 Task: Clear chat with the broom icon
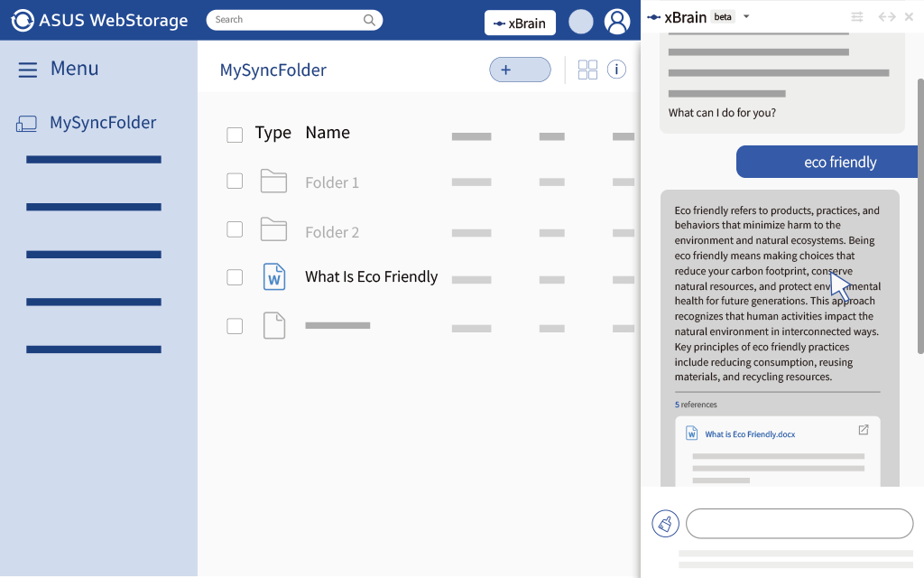coord(665,523)
